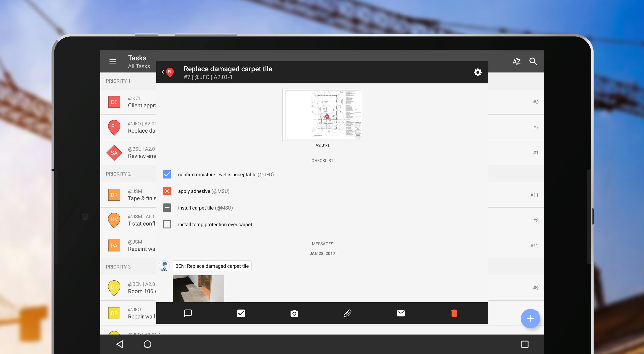Image resolution: width=644 pixels, height=354 pixels.
Task: Uncheck confirm moisture level checkbox
Action: coord(167,174)
